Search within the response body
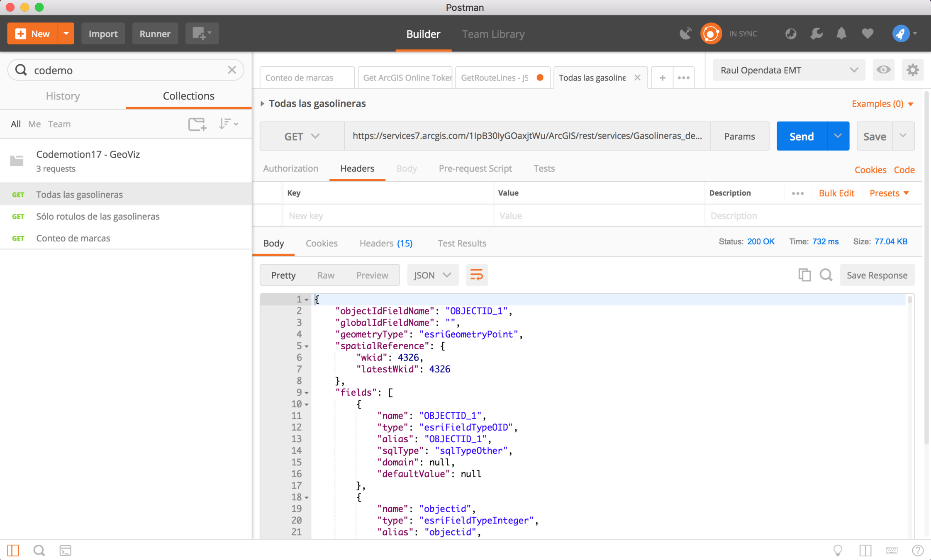The width and height of the screenshot is (931, 560). tap(826, 275)
